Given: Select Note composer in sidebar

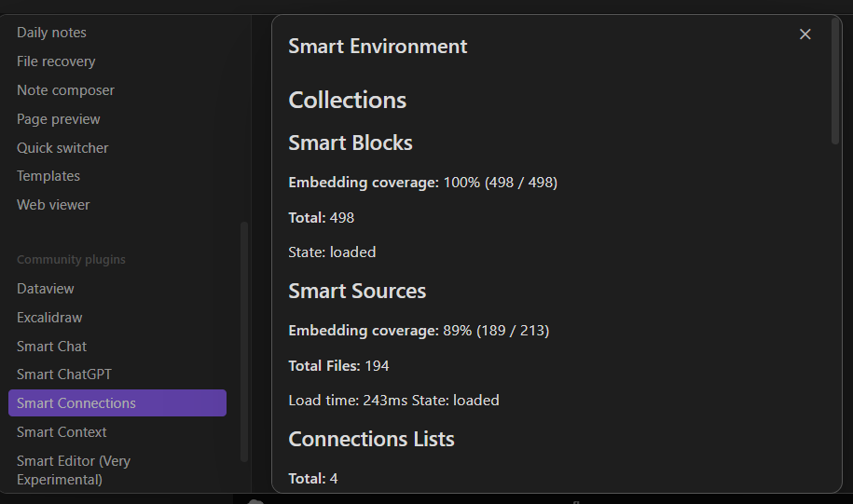Looking at the screenshot, I should click(x=65, y=90).
